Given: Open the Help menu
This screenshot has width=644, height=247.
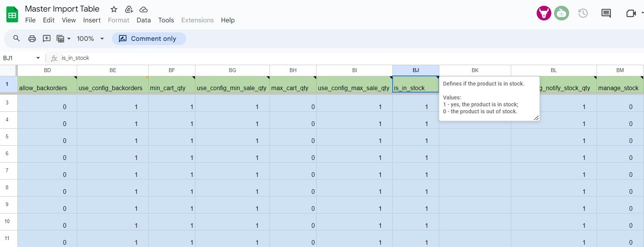Looking at the screenshot, I should coord(228,20).
